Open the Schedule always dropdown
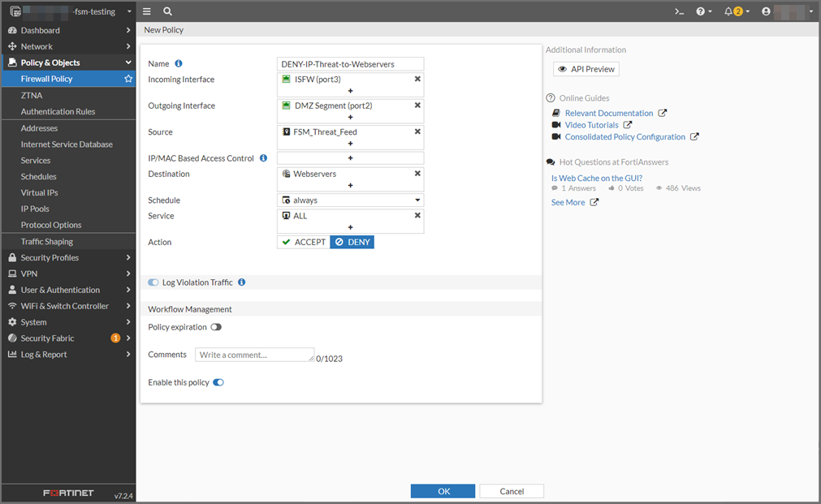 point(350,200)
